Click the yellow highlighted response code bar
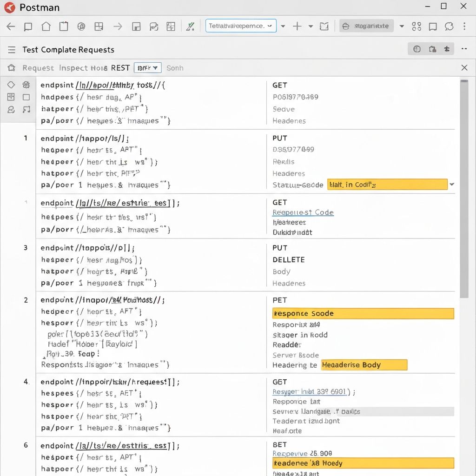Image resolution: width=476 pixels, height=476 pixels. [x=363, y=313]
